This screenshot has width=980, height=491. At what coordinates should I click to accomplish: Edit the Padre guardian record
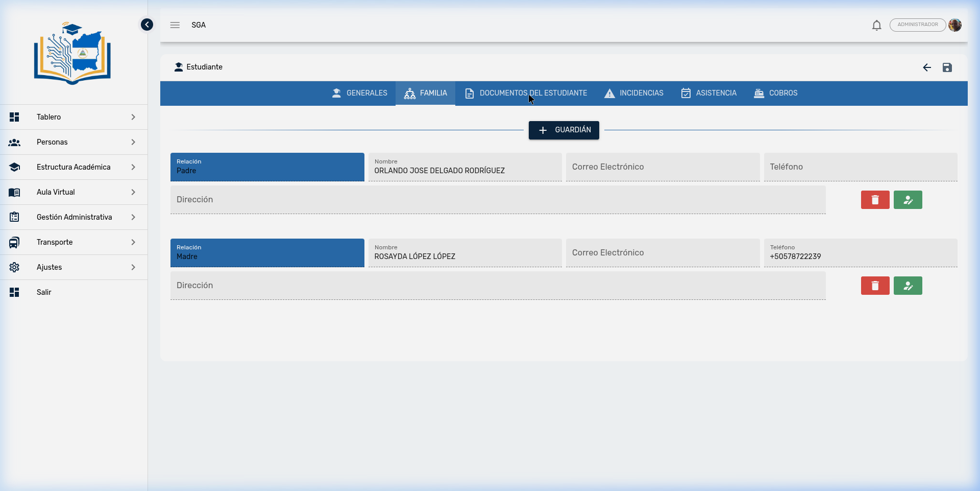click(908, 200)
